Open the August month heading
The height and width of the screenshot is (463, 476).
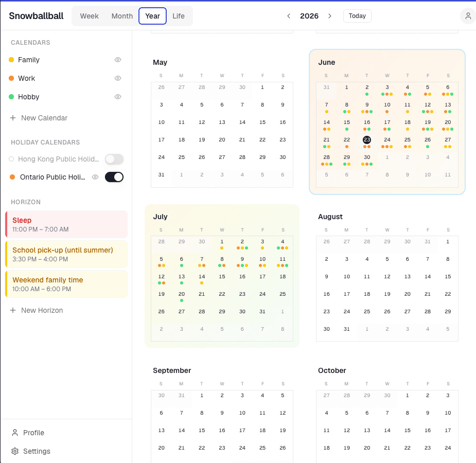coord(330,217)
